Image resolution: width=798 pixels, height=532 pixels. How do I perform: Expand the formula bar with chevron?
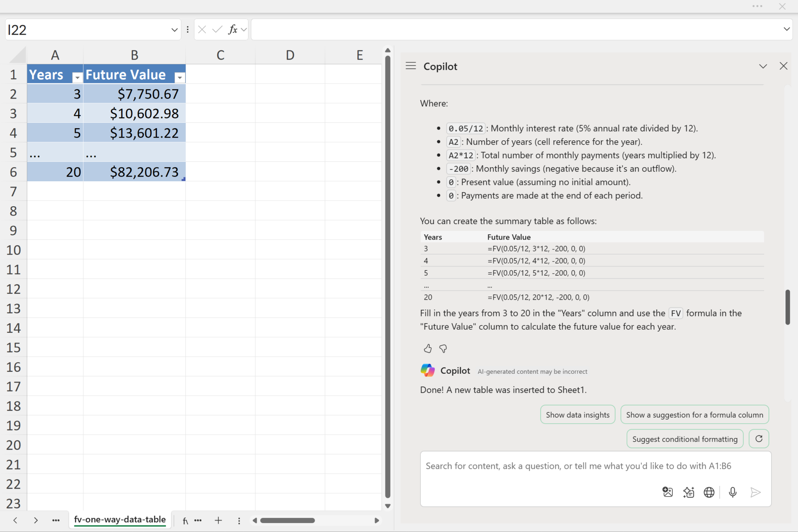tap(786, 29)
